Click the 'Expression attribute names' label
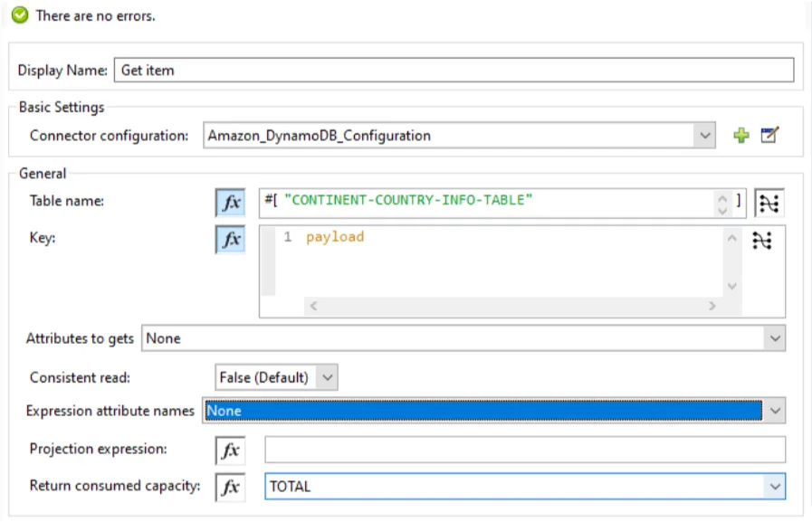This screenshot has height=522, width=812. [x=110, y=411]
